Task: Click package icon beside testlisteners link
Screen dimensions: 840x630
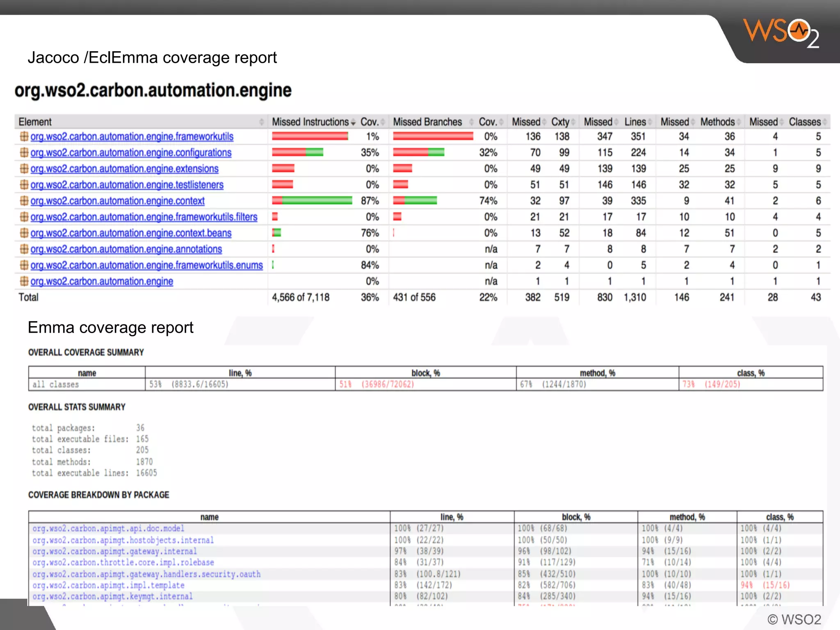Action: pyautogui.click(x=24, y=185)
